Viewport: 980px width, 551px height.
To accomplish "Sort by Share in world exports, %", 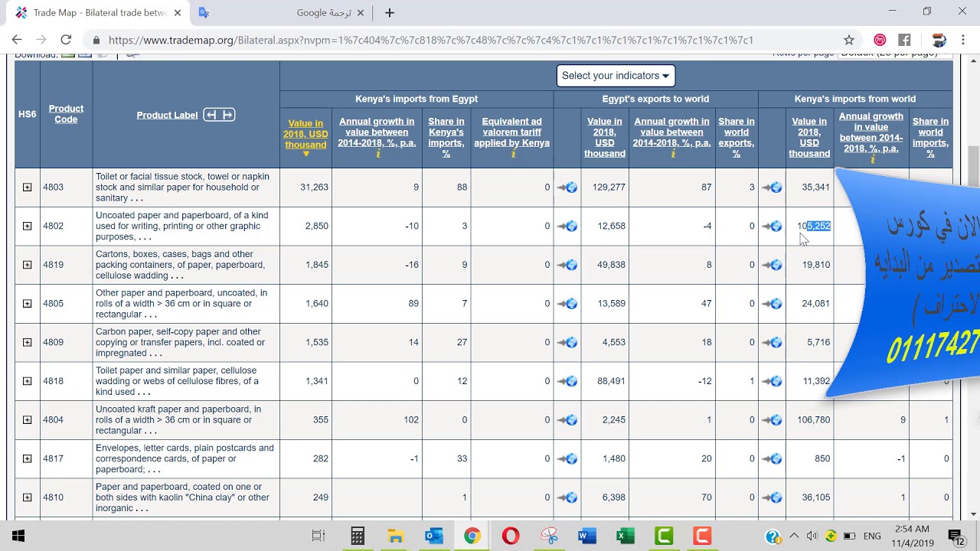I will pos(737,137).
